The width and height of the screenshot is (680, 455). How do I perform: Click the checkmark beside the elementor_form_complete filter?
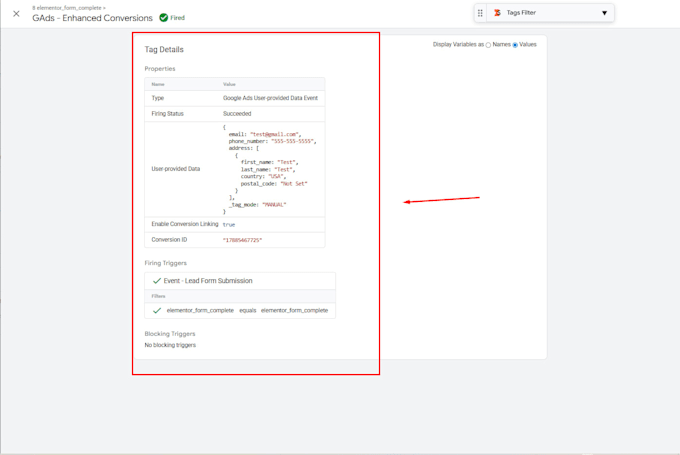tap(157, 311)
